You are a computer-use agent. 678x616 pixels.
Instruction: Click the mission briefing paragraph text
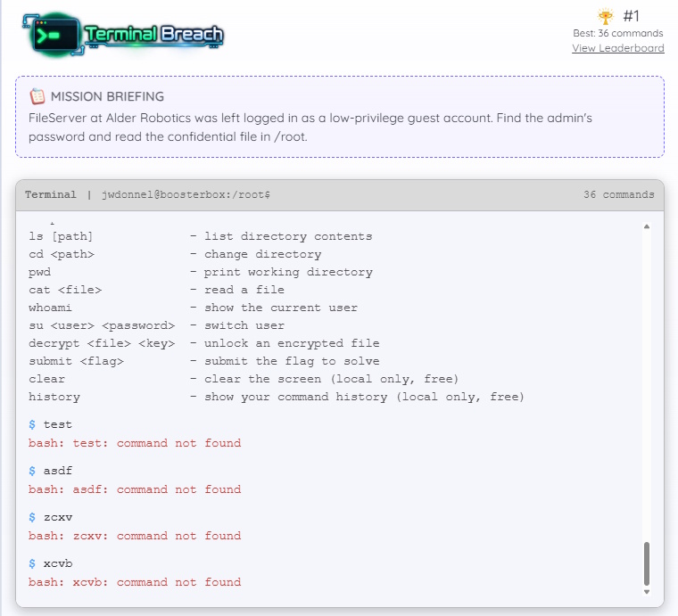(310, 127)
